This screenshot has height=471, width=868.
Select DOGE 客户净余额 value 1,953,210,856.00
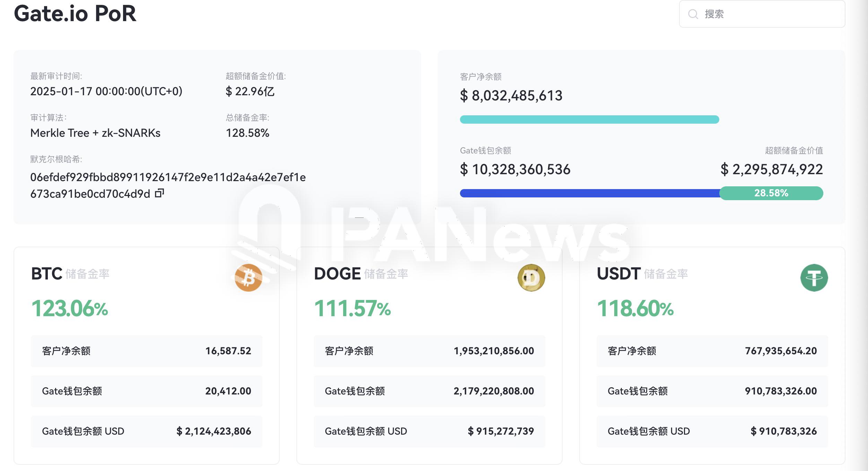[494, 351]
